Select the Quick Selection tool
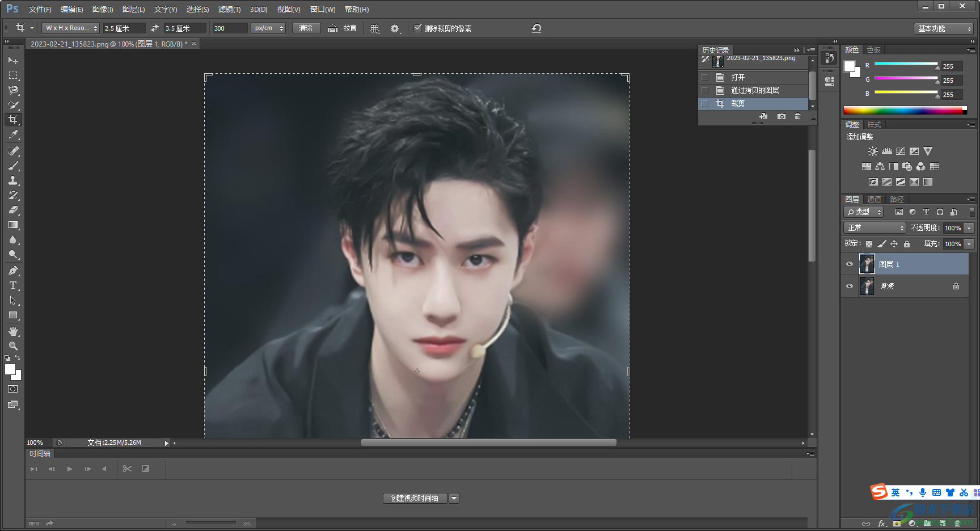The image size is (980, 531). 13,104
